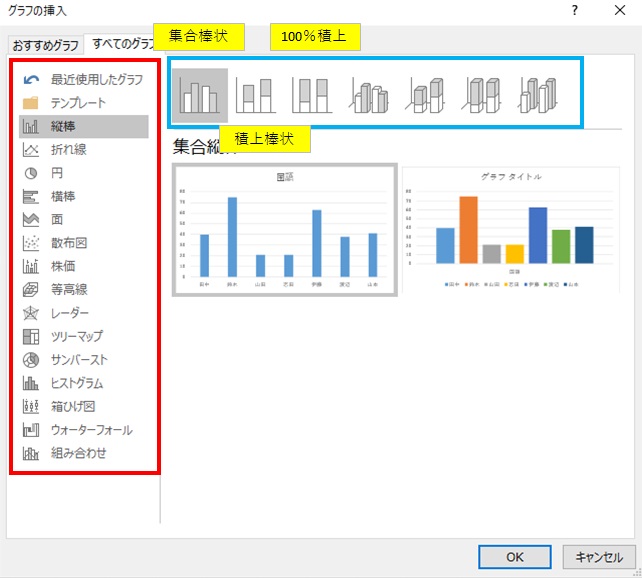Screen dimensions: 642x578
Task: Select 横棒 in the chart type list
Action: [84, 196]
